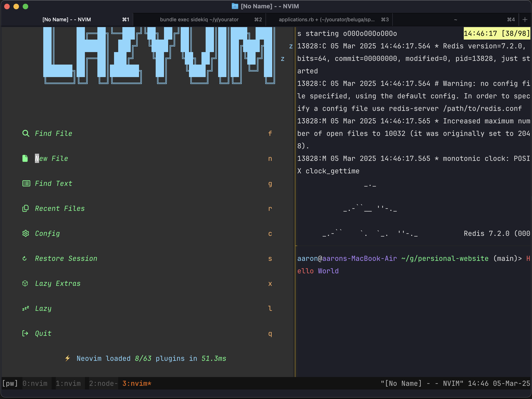Viewport: 532px width, 399px height.
Task: Select Find File dashboard entry
Action: click(147, 134)
